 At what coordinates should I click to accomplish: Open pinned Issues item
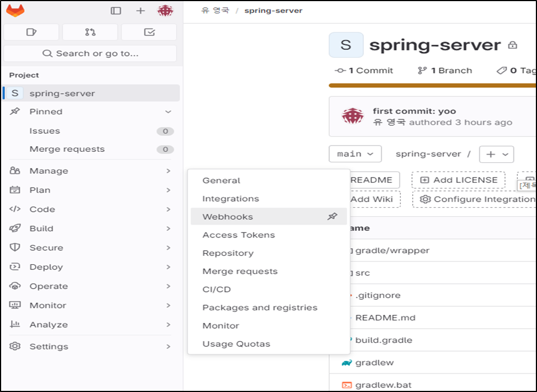[91, 131]
